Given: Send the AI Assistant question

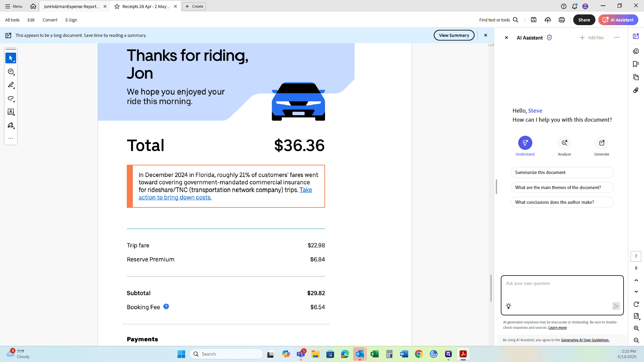Looking at the screenshot, I should [x=616, y=306].
